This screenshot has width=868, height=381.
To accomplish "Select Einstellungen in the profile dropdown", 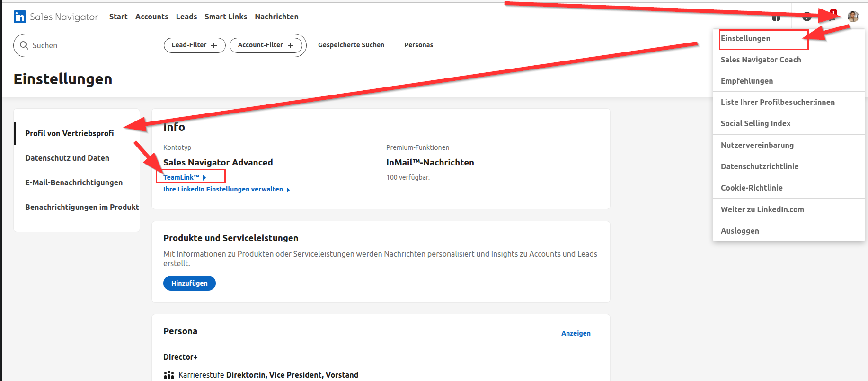I will (745, 38).
